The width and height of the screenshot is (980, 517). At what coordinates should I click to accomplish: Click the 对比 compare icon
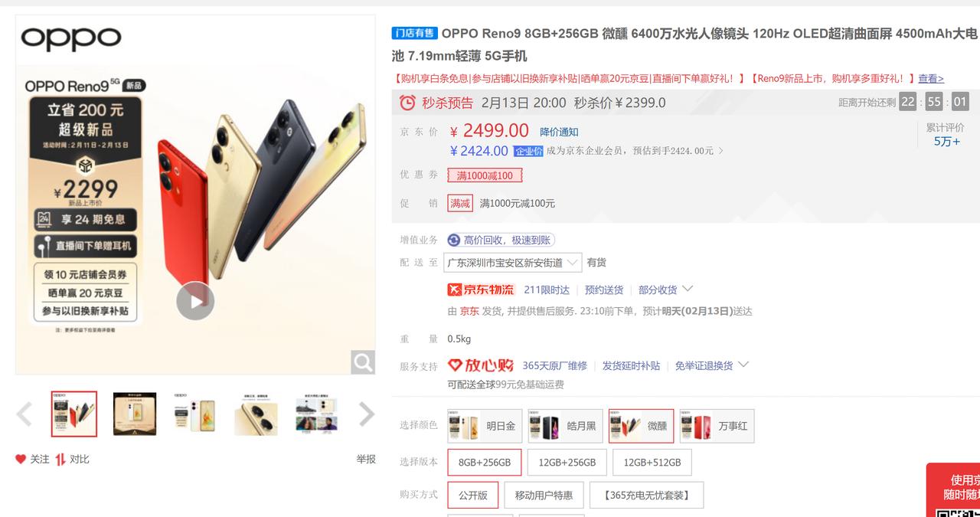[60, 459]
